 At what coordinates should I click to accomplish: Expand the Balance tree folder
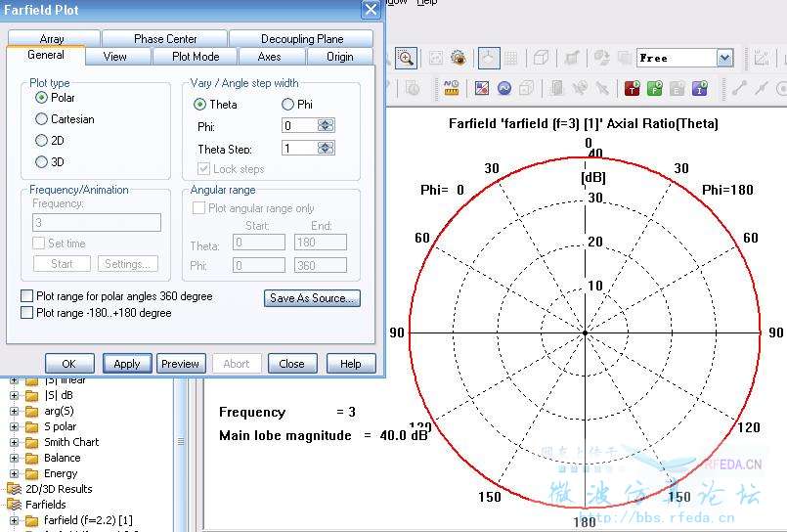tap(14, 458)
